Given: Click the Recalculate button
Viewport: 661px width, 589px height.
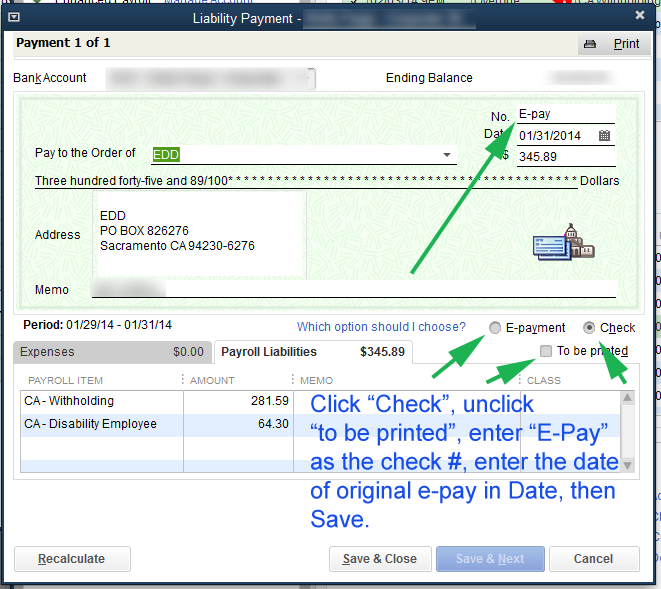Looking at the screenshot, I should [x=73, y=559].
